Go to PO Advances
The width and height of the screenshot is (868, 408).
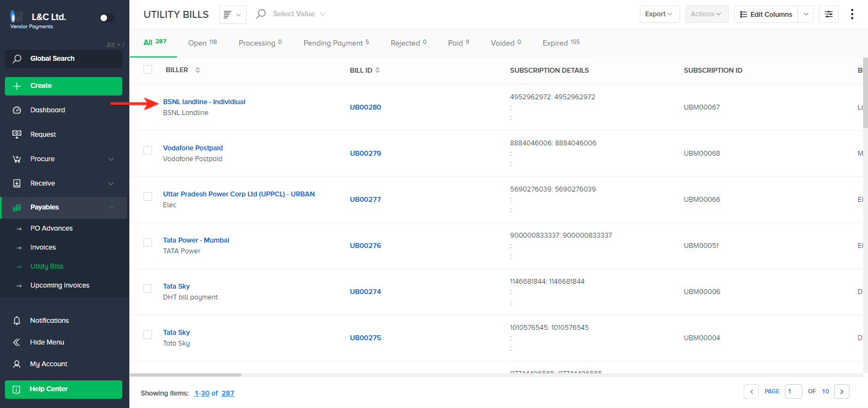[x=51, y=228]
